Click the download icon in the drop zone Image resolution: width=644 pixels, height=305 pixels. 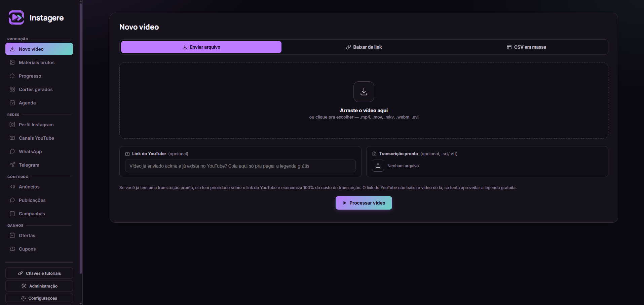click(364, 92)
